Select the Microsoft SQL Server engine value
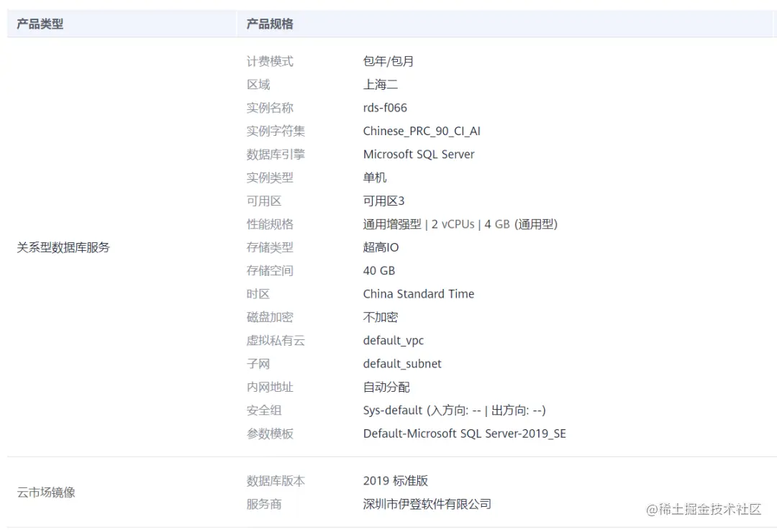 [419, 154]
